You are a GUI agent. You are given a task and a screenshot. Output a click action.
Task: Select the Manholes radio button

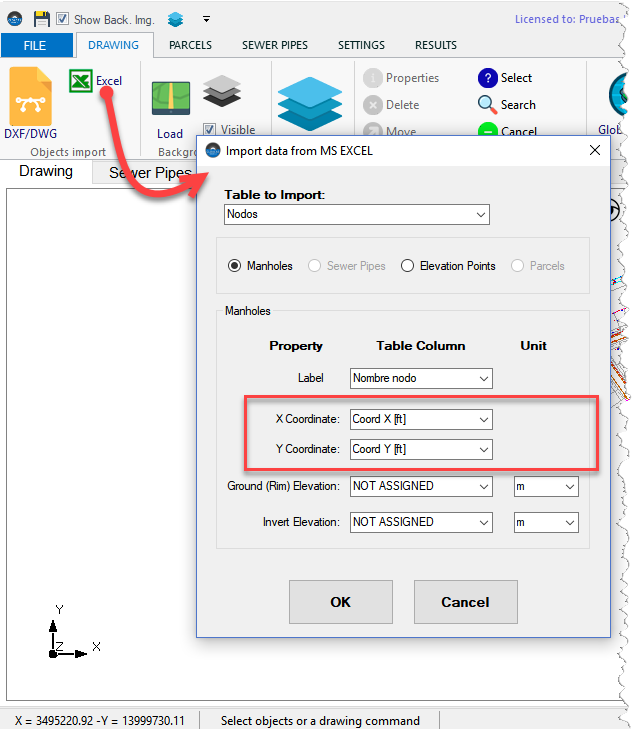tap(235, 266)
